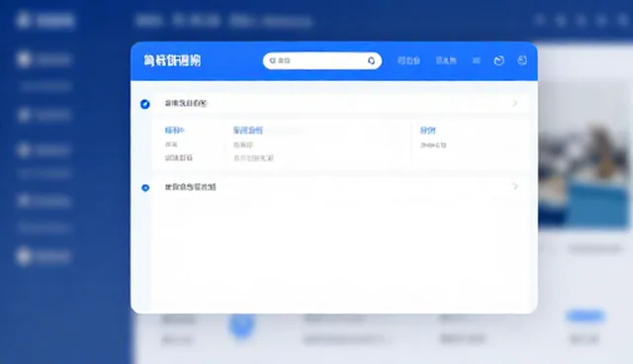The image size is (633, 364).
Task: Click the small blue dot marker on second row
Action: pyautogui.click(x=145, y=188)
